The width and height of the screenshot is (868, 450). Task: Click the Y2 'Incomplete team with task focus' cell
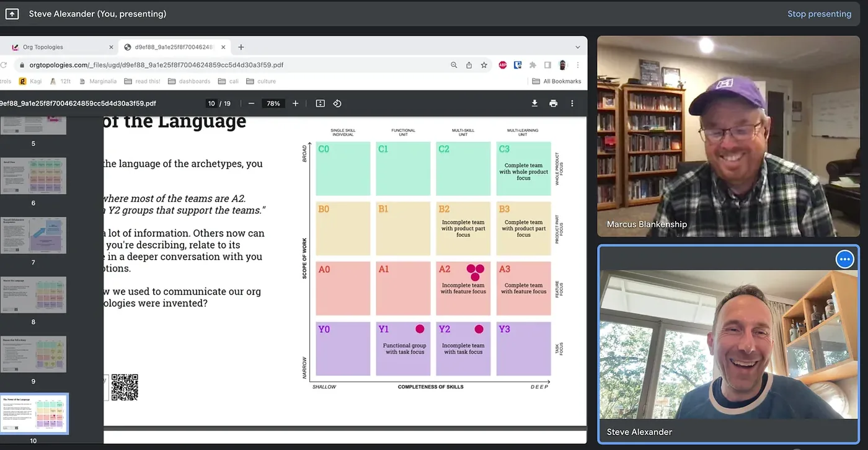[463, 348]
